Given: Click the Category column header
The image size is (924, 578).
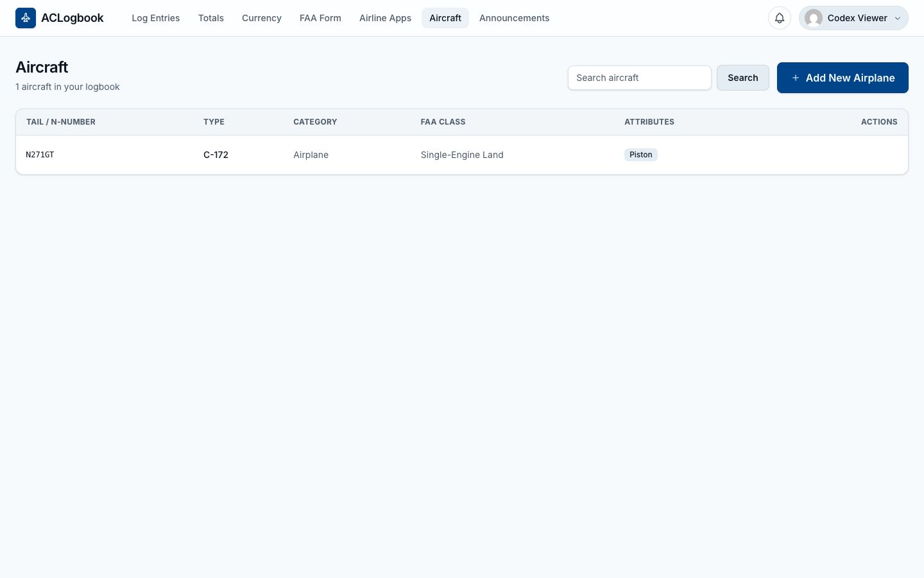Looking at the screenshot, I should tap(315, 122).
